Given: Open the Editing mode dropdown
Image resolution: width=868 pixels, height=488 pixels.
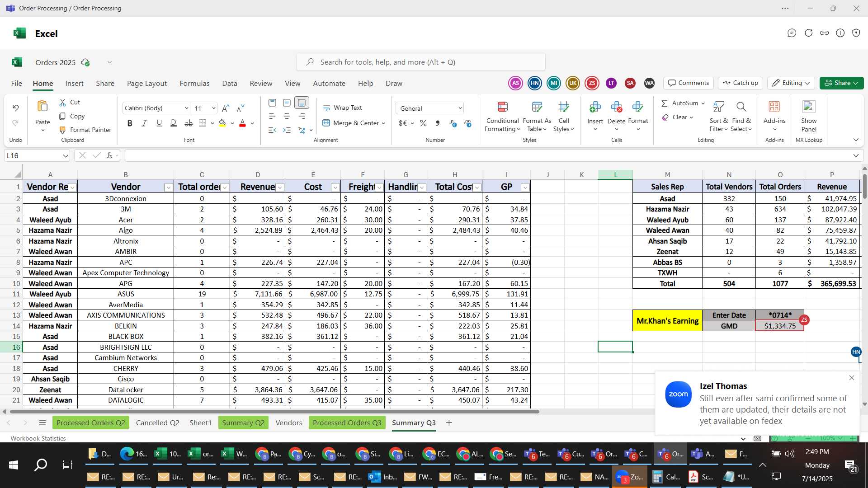Looking at the screenshot, I should tap(791, 83).
